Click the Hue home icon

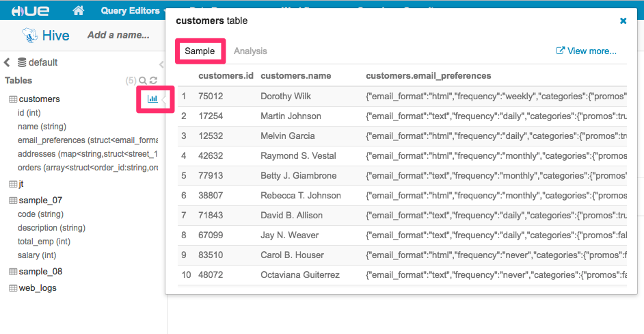point(78,10)
